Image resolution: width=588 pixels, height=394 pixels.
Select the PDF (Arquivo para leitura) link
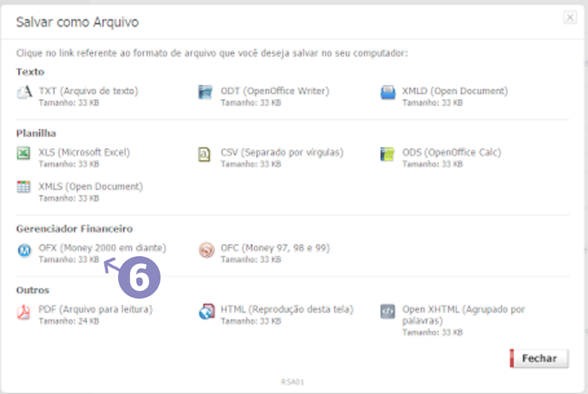pos(96,309)
